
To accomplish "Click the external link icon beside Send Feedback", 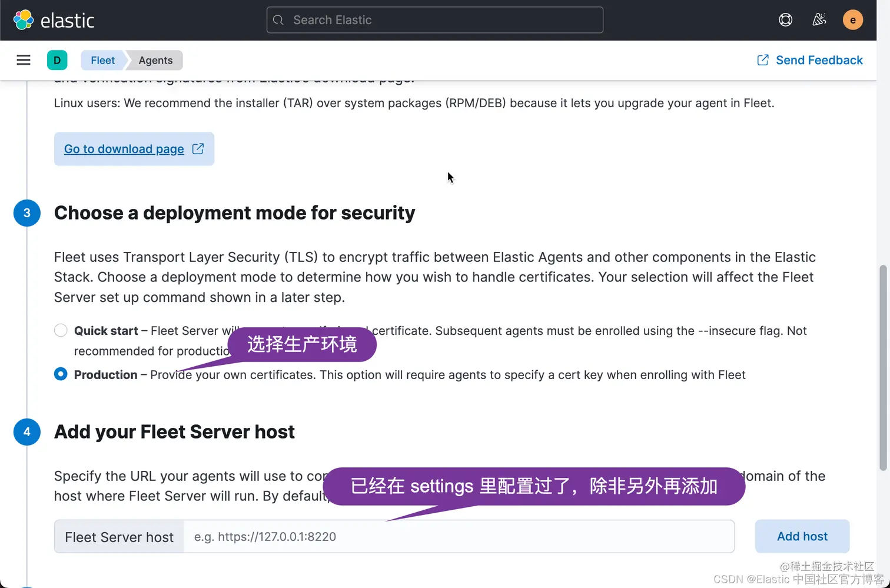I will [762, 60].
